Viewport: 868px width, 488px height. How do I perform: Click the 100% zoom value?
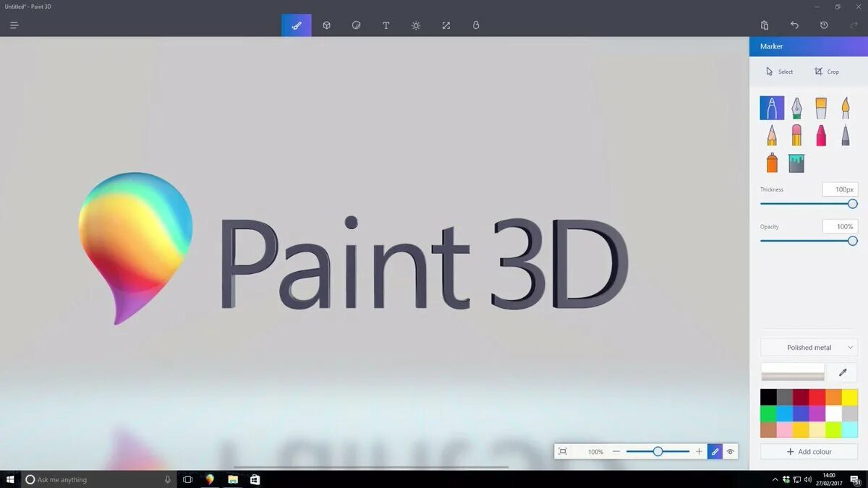tap(595, 452)
